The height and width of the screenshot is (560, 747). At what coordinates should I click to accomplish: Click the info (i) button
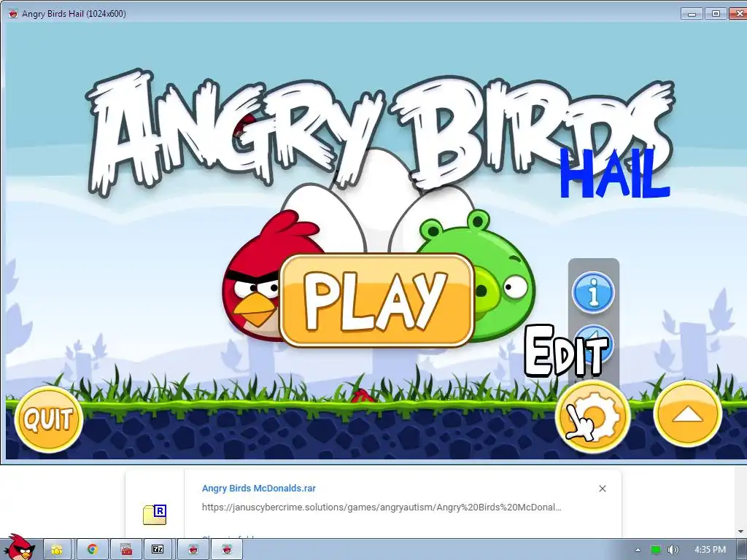[593, 292]
